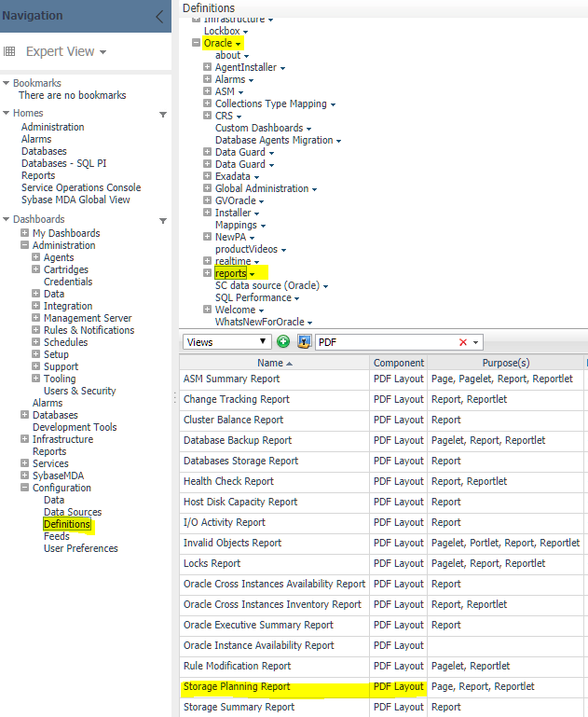The width and height of the screenshot is (588, 717).
Task: Expand the Management Server node
Action: coord(35,317)
